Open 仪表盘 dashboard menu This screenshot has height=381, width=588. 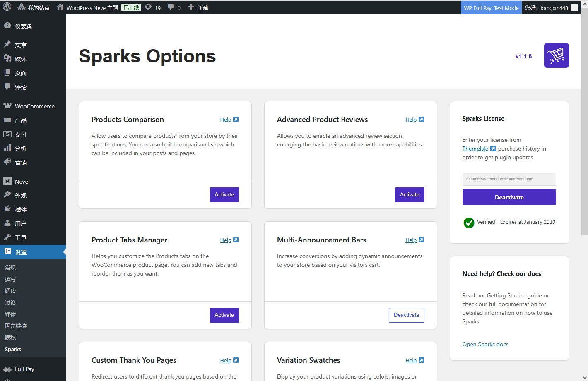(x=33, y=26)
